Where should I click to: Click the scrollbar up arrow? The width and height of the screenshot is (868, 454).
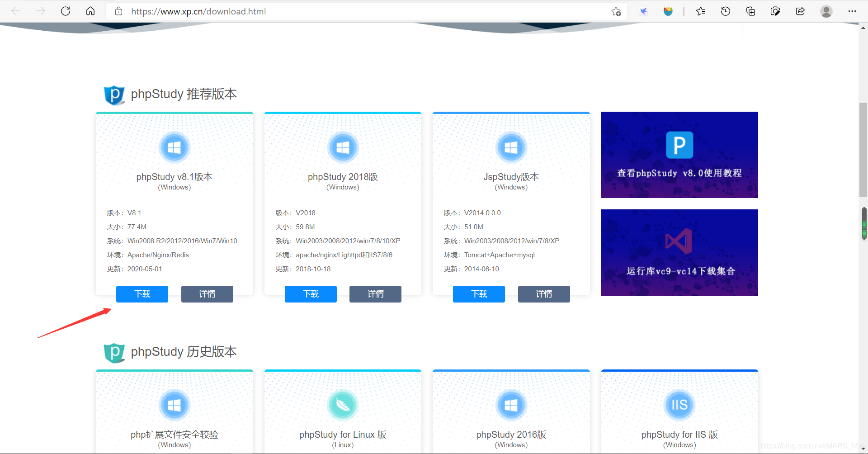point(863,28)
